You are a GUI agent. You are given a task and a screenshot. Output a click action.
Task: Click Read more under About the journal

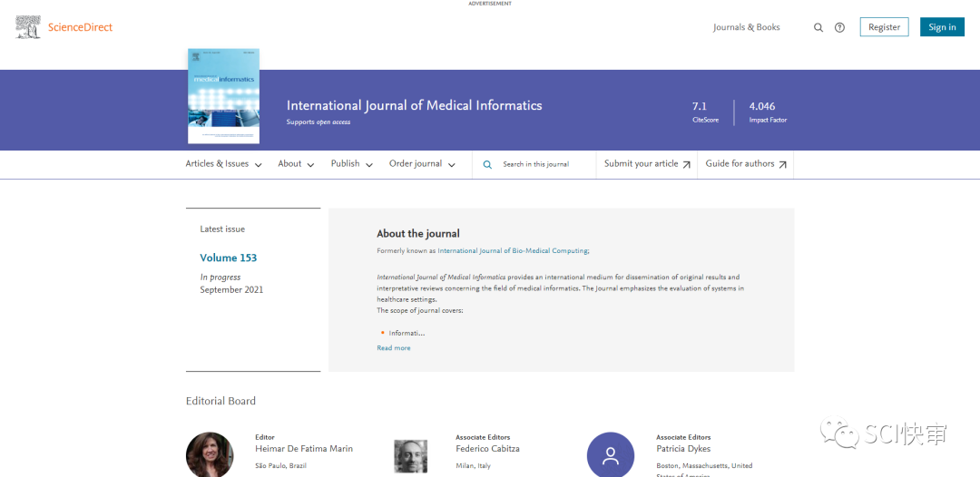394,348
